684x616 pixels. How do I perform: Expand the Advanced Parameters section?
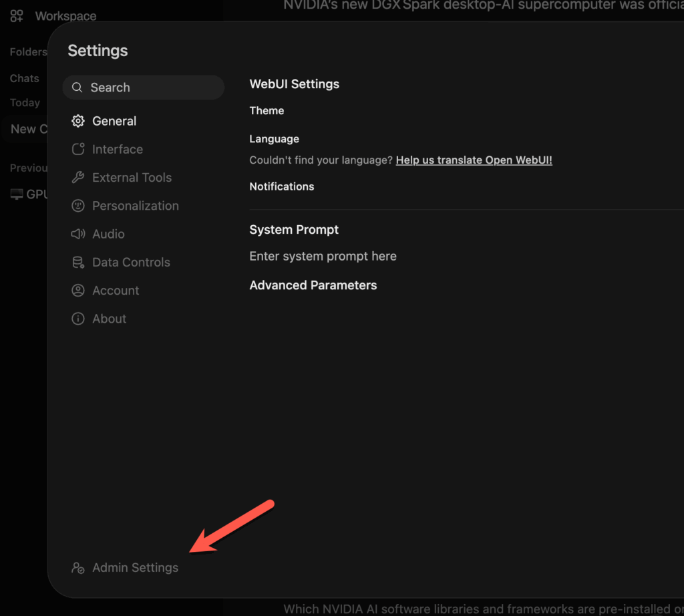(x=313, y=285)
